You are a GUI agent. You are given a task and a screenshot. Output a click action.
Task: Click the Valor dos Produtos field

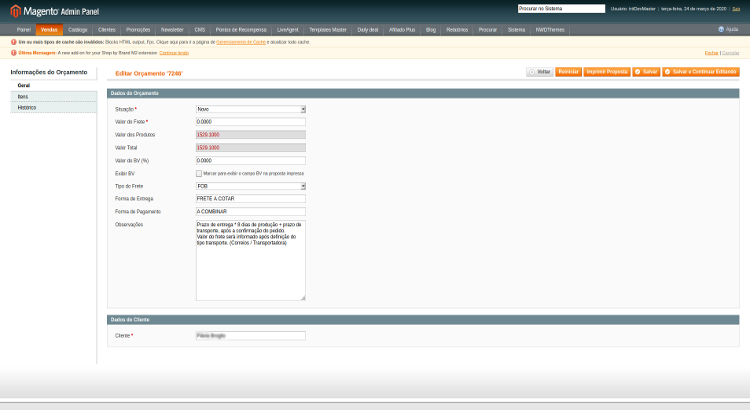click(251, 135)
